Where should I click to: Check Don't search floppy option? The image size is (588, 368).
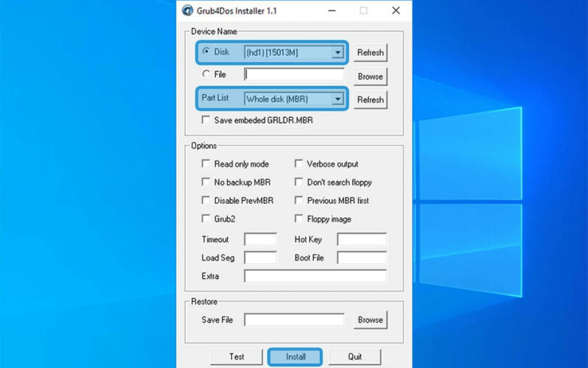pos(299,182)
